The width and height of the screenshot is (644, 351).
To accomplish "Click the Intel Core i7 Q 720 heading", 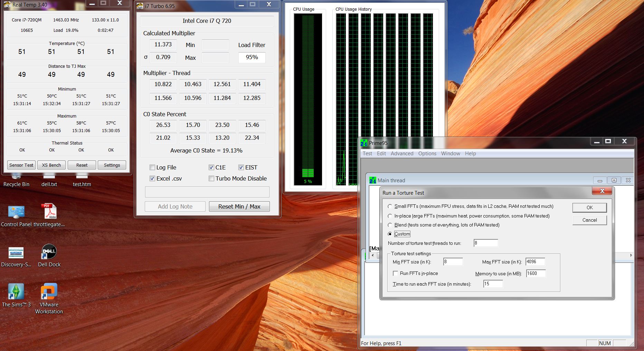I will click(x=207, y=21).
